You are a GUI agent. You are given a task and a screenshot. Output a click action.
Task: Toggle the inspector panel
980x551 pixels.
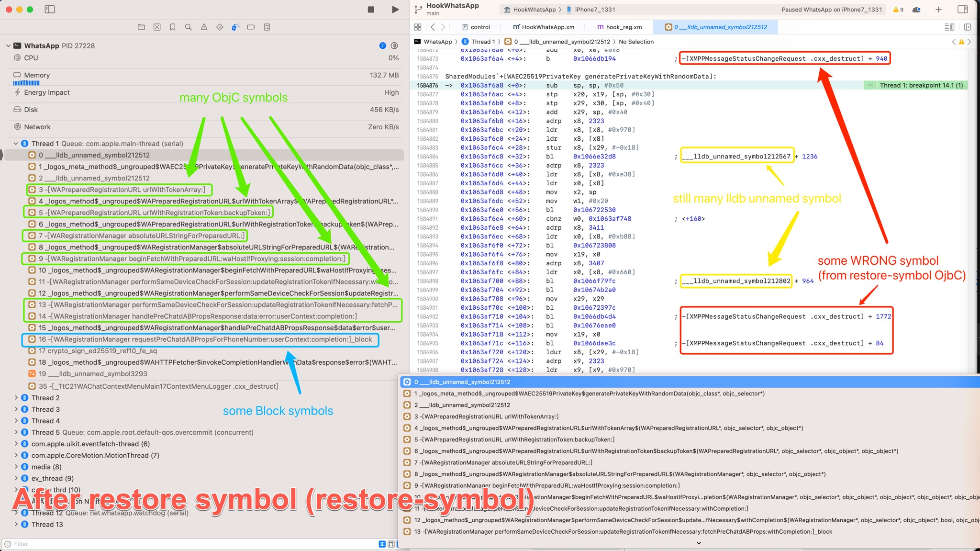[x=963, y=10]
